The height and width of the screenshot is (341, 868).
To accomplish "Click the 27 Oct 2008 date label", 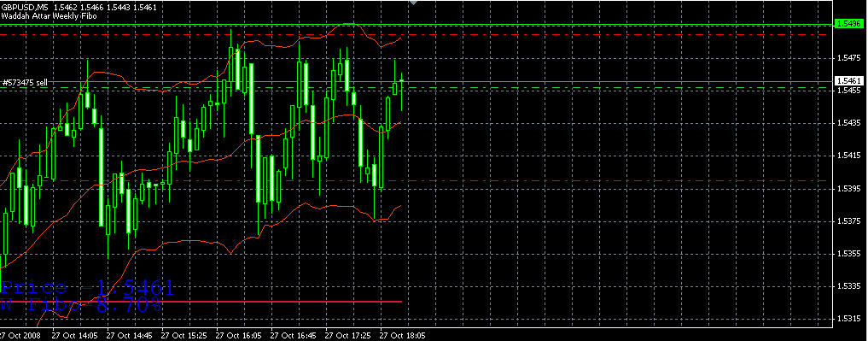I will click(x=20, y=336).
